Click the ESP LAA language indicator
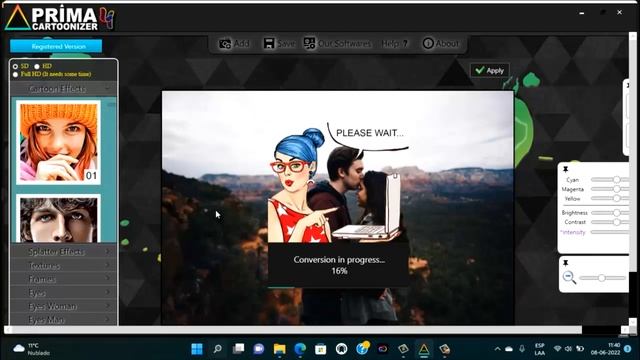Screen dimensions: 640x360 click(540, 349)
